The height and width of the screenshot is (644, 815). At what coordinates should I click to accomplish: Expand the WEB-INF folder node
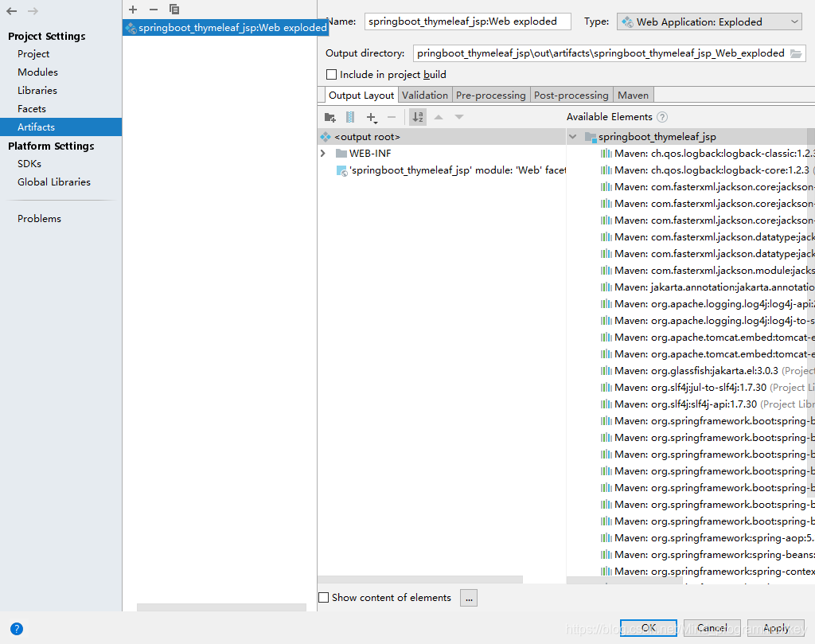[x=322, y=153]
